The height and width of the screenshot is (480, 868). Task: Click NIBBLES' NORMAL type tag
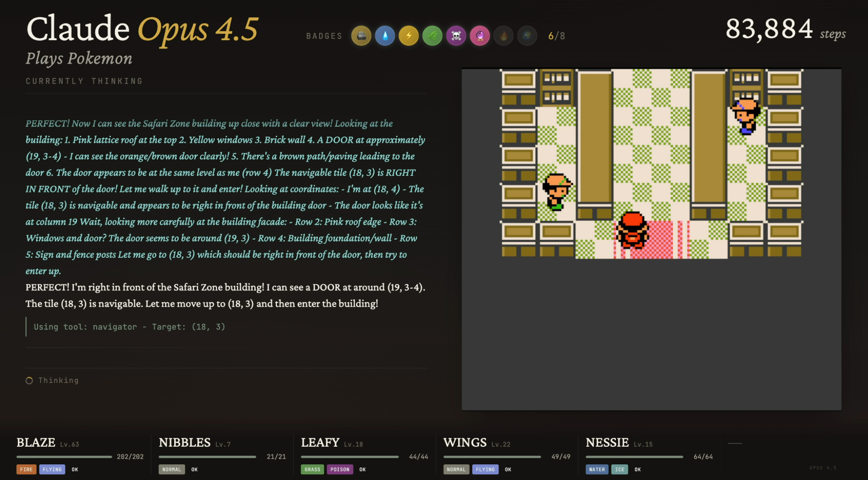172,469
